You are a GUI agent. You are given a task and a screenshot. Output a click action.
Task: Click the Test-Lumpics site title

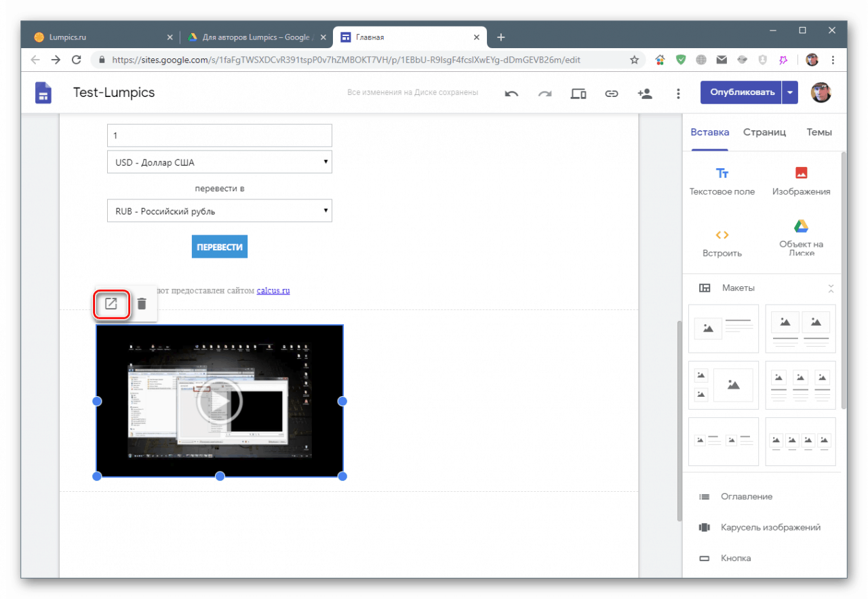click(x=114, y=92)
